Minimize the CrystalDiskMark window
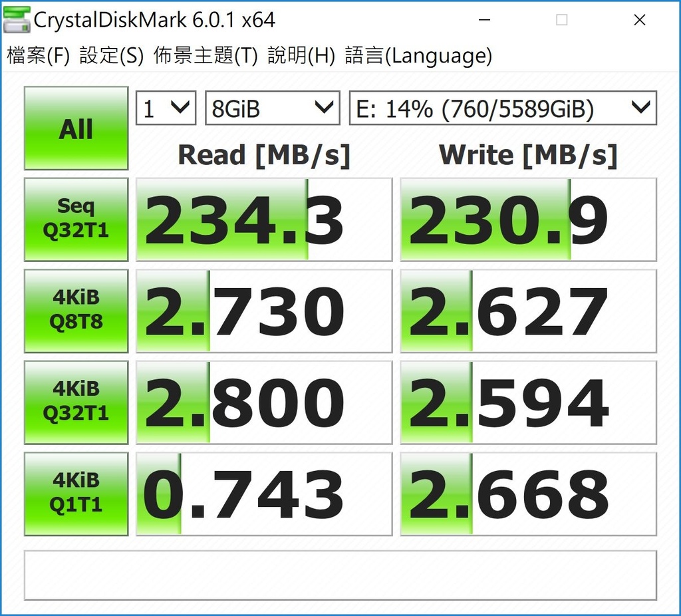 coord(484,20)
